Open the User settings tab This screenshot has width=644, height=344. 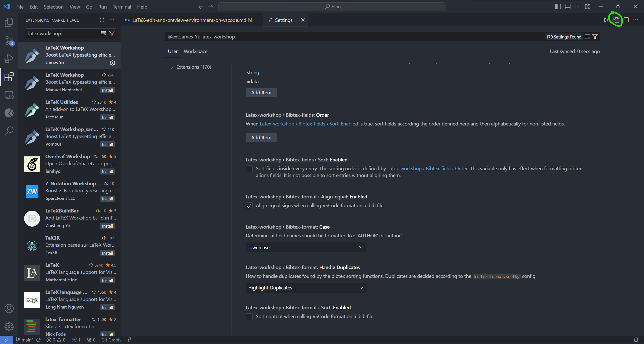click(x=172, y=51)
